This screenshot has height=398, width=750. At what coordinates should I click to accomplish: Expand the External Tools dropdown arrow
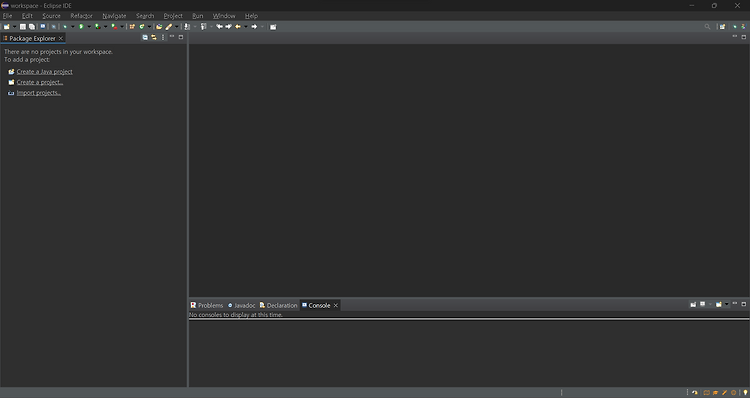(122, 27)
